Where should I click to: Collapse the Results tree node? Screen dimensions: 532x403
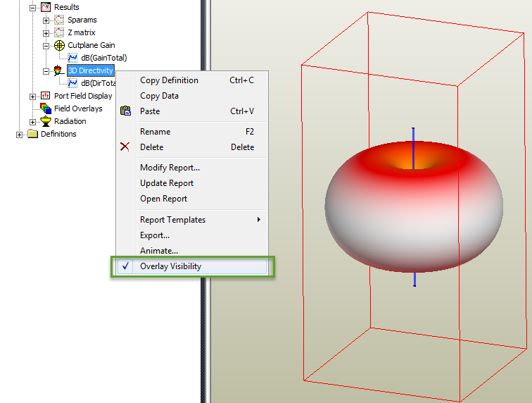(x=32, y=8)
